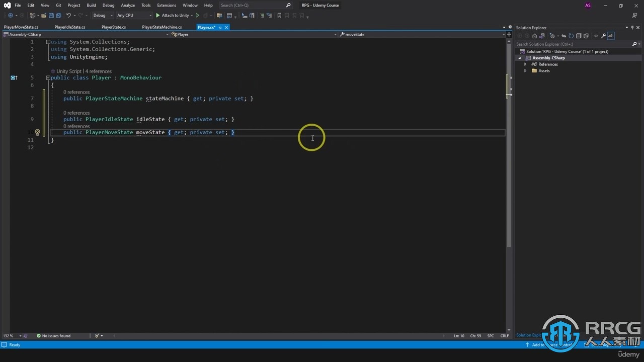Open the Git menu

click(58, 5)
